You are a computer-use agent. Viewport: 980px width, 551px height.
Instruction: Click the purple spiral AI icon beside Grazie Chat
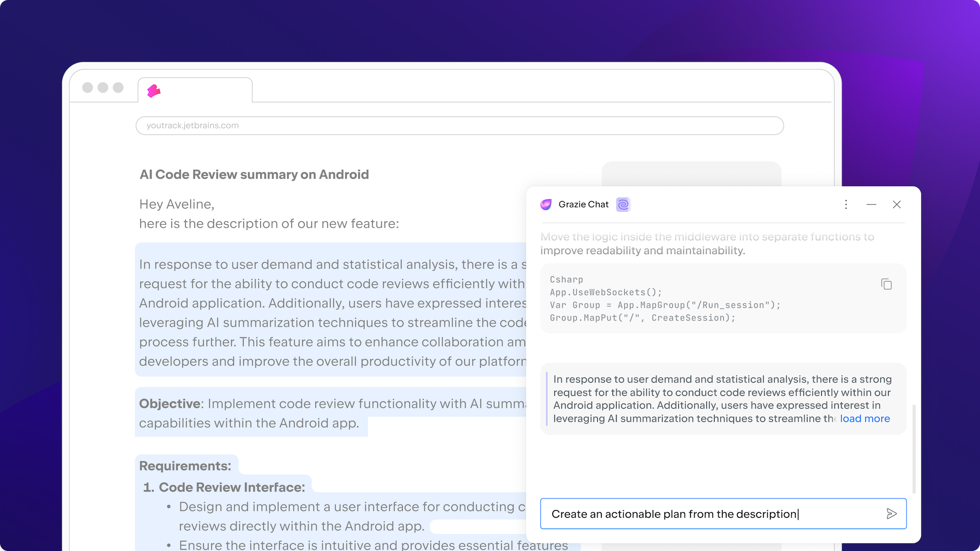tap(623, 205)
